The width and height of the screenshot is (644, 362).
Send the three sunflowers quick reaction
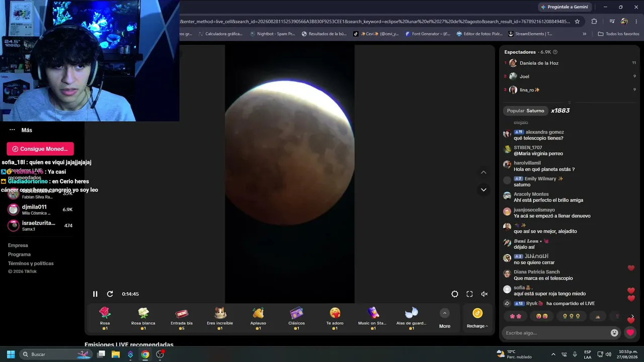571,316
